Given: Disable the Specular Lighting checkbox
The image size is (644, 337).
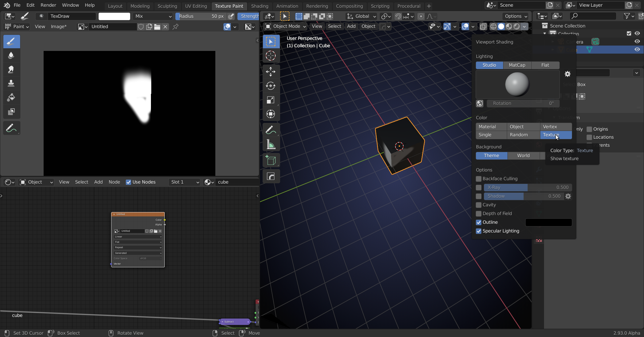Looking at the screenshot, I should tap(479, 231).
